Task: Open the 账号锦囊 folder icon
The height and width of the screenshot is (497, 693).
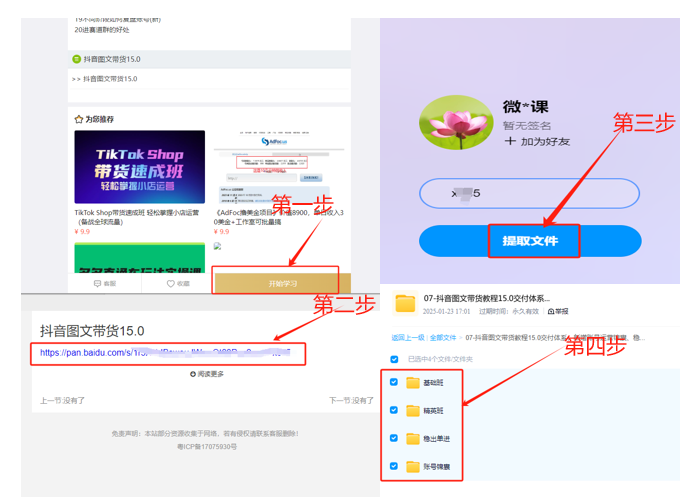Action: (x=413, y=467)
